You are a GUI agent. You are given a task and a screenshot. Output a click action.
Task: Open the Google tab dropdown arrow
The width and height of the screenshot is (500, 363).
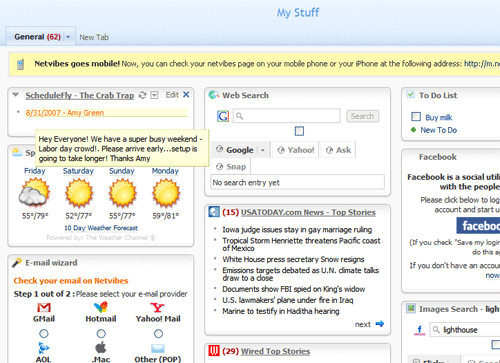(263, 150)
